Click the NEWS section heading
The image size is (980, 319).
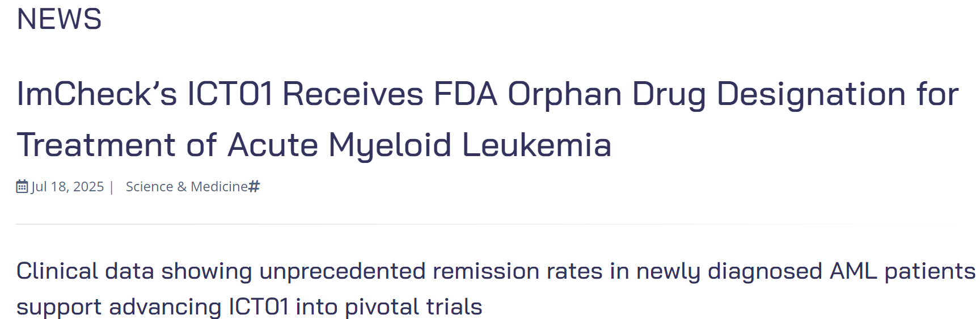coord(59,19)
